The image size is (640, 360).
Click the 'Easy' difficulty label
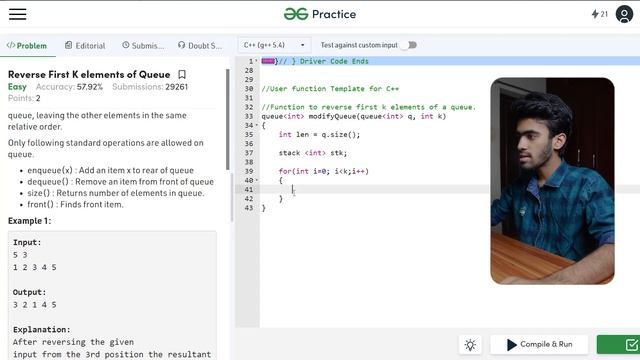coord(17,87)
